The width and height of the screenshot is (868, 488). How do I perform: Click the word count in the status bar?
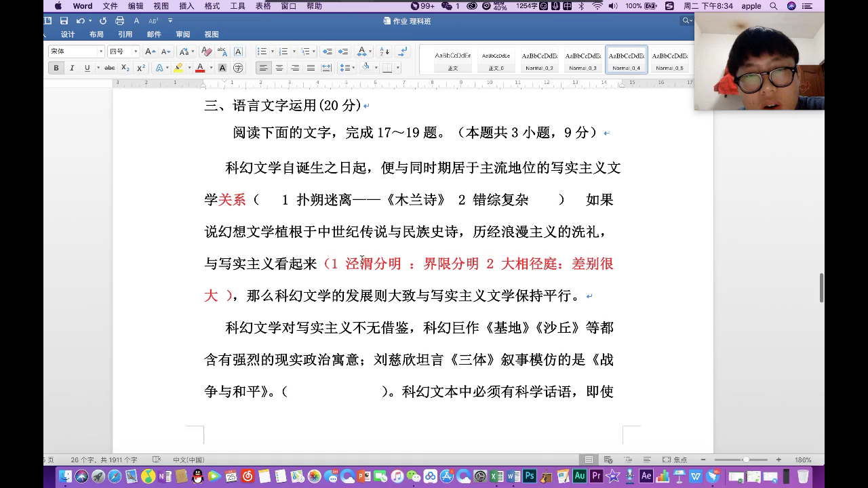coord(104,460)
